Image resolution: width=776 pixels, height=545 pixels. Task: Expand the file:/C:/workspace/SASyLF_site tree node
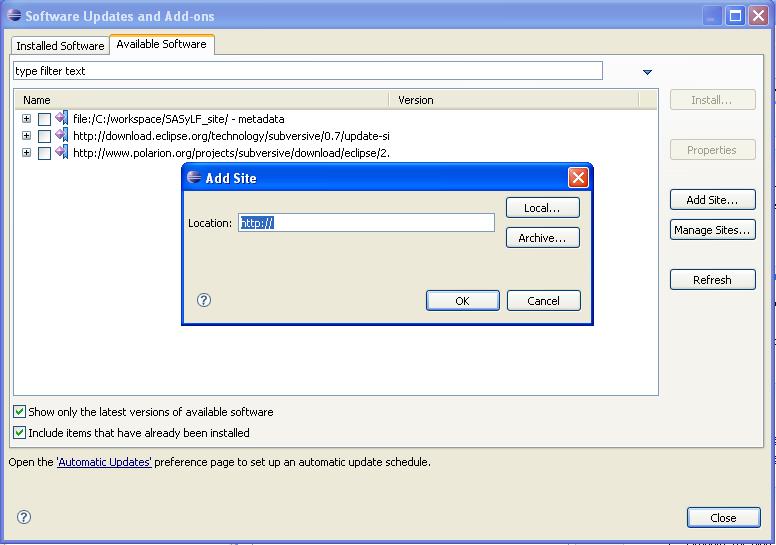[x=27, y=119]
